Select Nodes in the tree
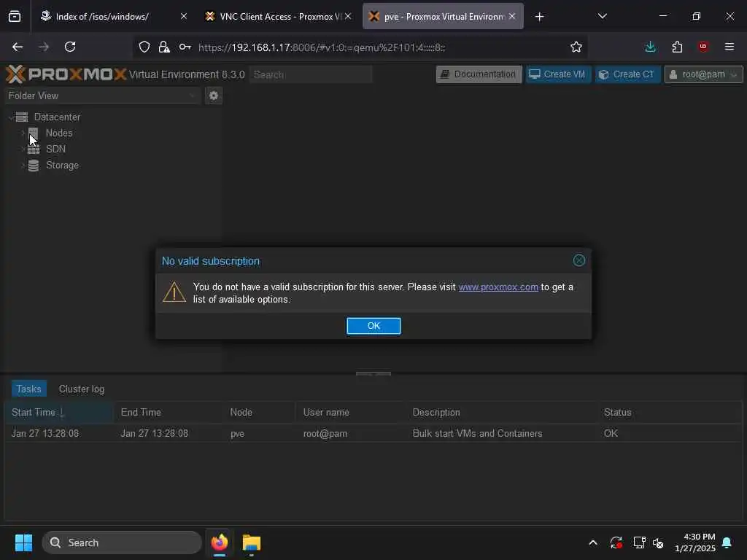The image size is (747, 560). (59, 133)
